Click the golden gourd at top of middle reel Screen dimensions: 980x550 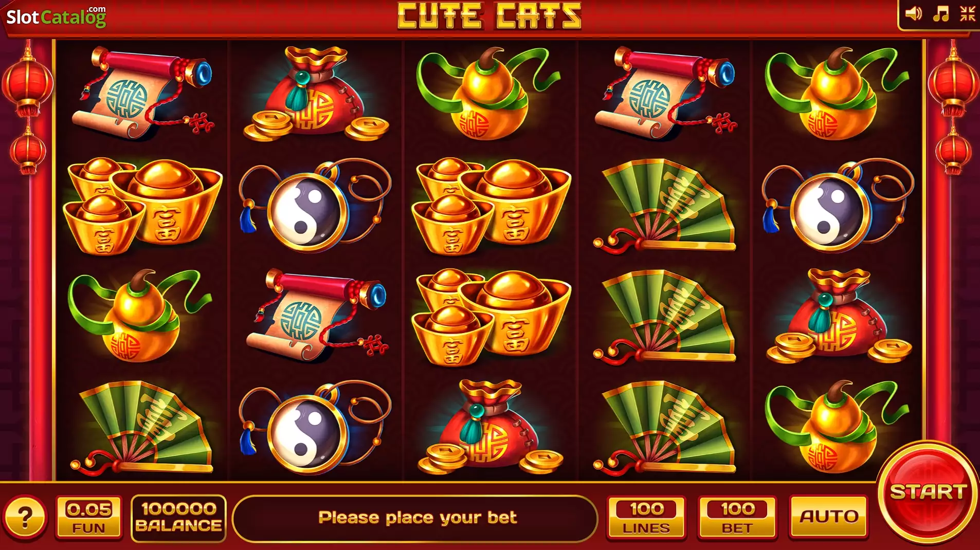click(x=488, y=94)
